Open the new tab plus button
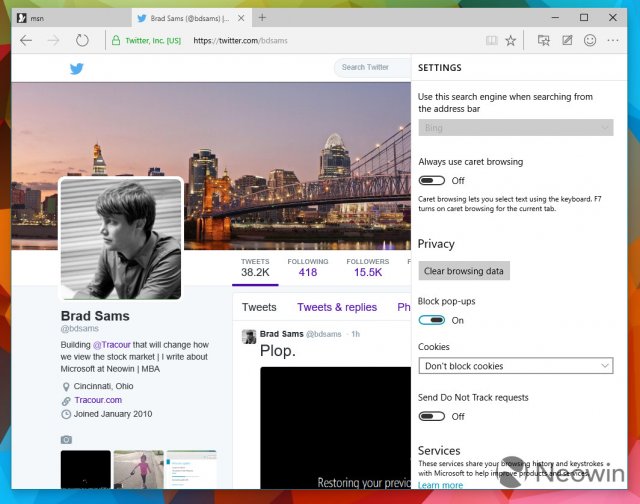Viewport: 640px width, 504px height. click(262, 18)
